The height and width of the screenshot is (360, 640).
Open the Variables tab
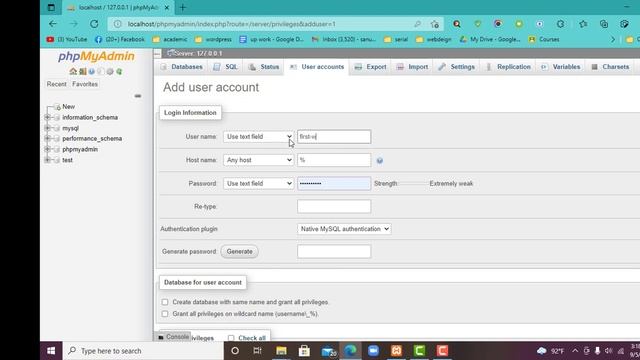click(561, 67)
